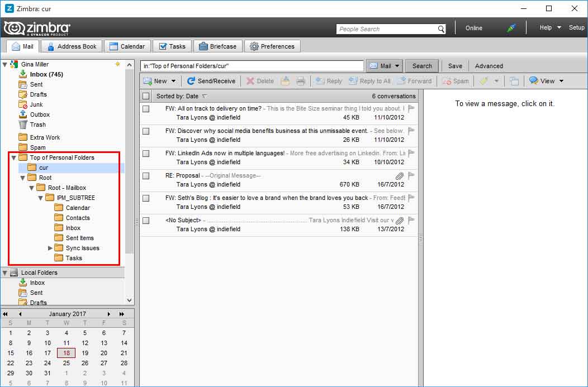Focus the People Search field
Image resolution: width=588 pixels, height=387 pixels.
click(x=387, y=29)
